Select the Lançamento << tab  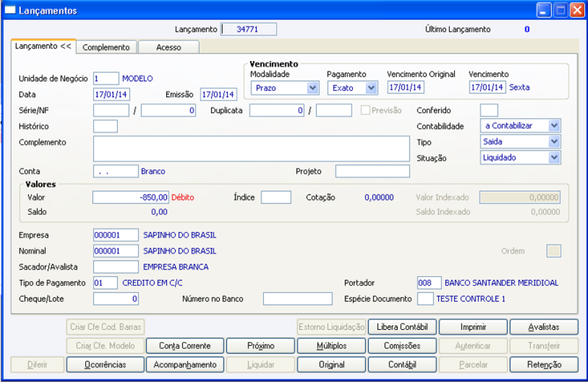[43, 46]
